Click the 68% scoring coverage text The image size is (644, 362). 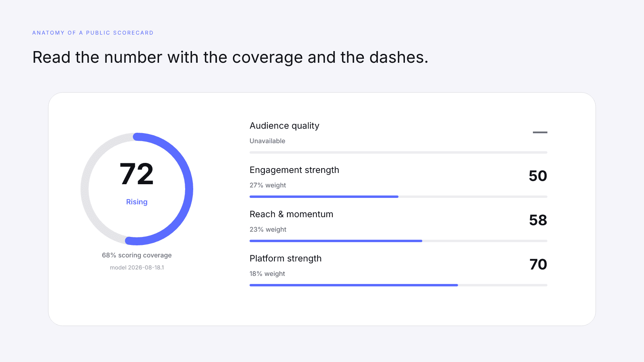click(137, 255)
